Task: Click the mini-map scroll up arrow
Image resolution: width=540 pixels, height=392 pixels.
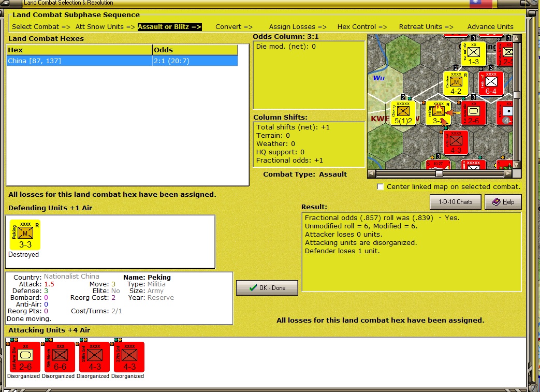Action: [517, 38]
